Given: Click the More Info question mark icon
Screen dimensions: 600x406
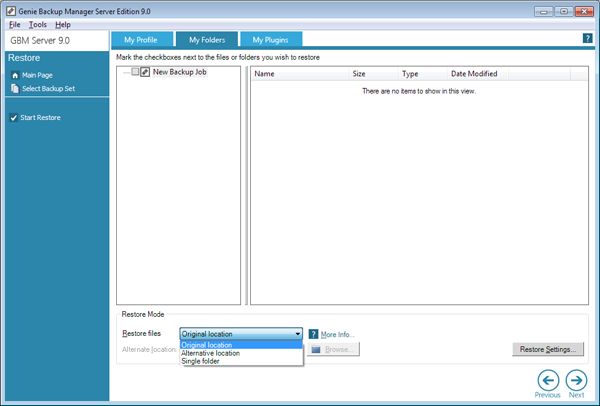Looking at the screenshot, I should tap(313, 334).
